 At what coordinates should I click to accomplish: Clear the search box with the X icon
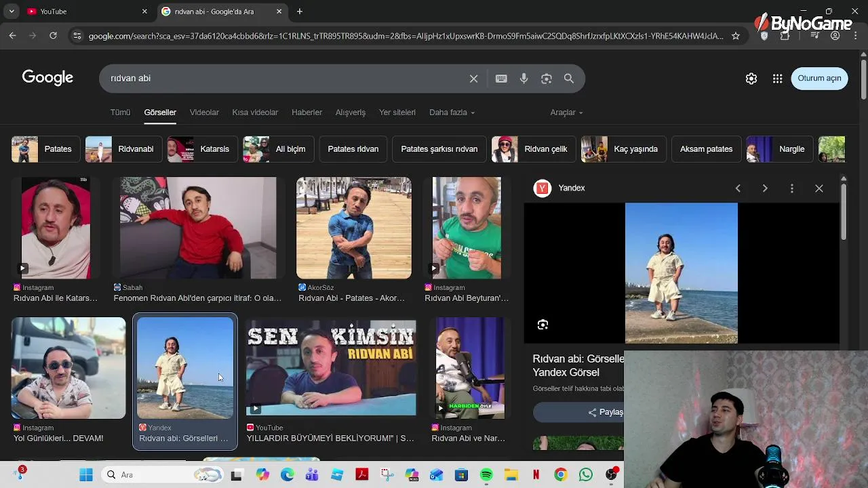pos(474,79)
